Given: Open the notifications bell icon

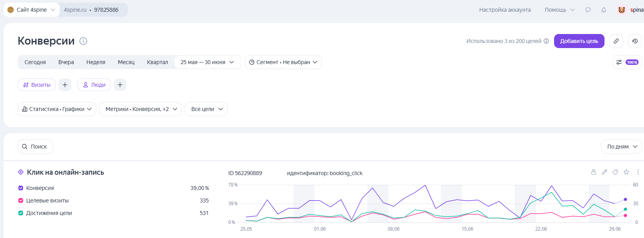Looking at the screenshot, I should click(x=604, y=10).
